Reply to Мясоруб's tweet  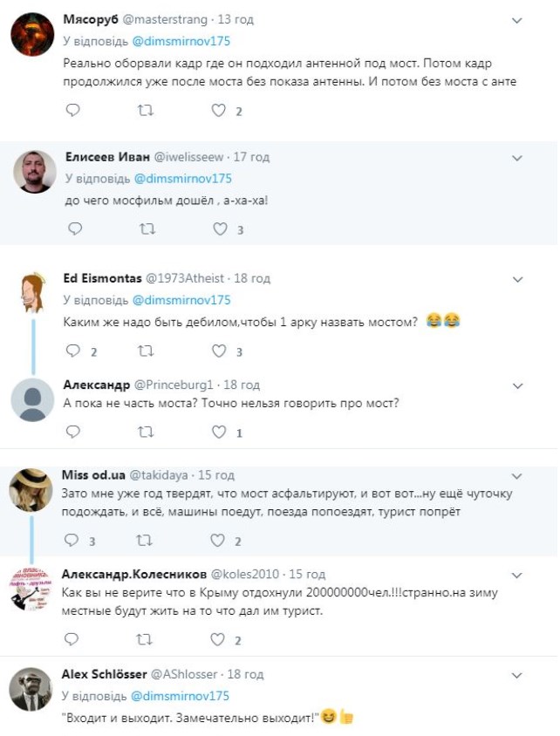point(74,111)
